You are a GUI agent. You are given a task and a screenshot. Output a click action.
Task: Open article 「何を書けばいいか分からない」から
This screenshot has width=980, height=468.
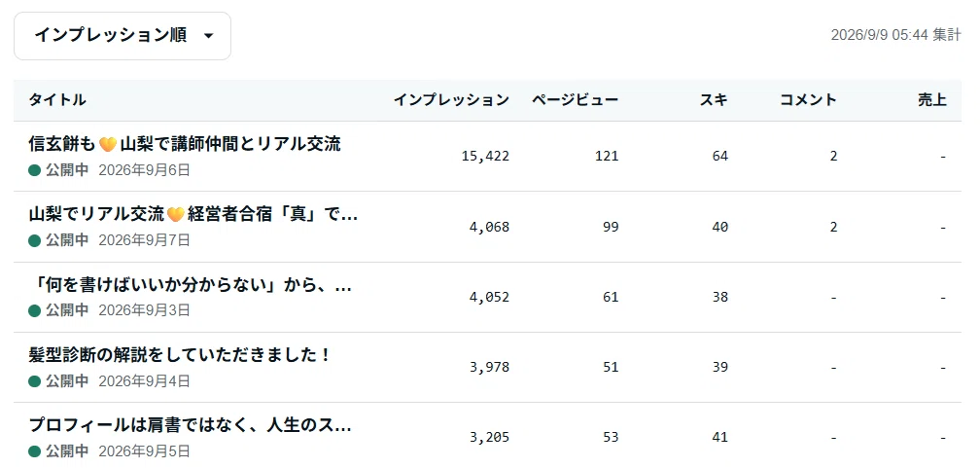tap(191, 285)
